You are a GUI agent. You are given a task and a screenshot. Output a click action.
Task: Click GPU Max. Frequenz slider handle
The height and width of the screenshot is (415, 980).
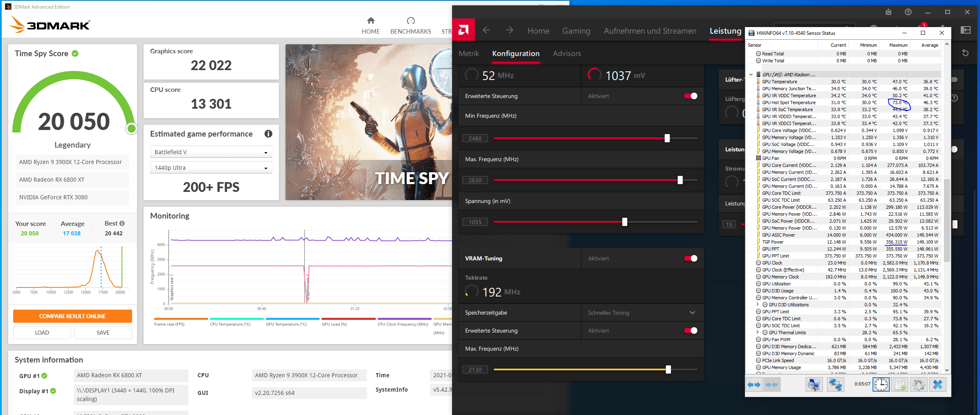680,180
